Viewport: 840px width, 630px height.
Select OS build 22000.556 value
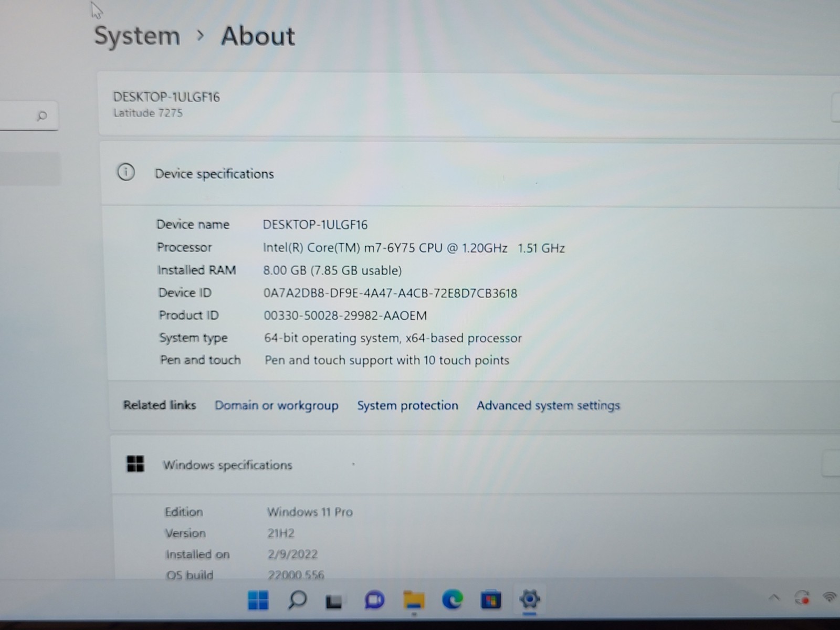tap(296, 575)
